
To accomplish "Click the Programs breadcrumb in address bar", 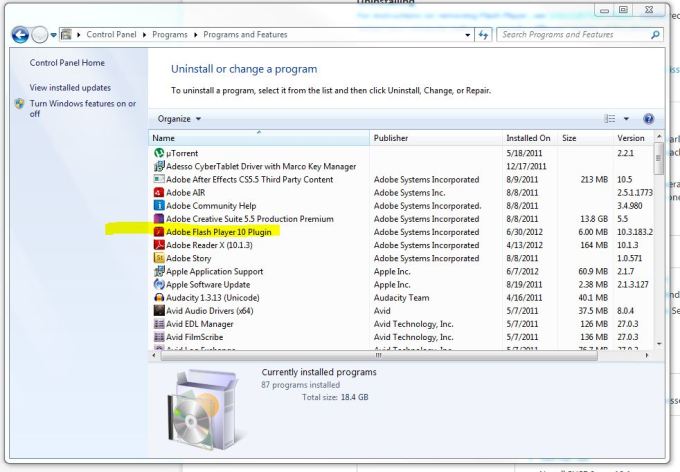I will [x=172, y=35].
